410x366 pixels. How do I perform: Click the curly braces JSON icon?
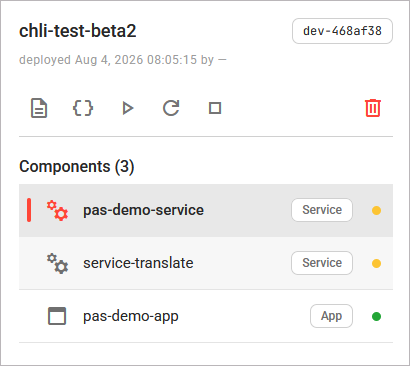(x=83, y=108)
